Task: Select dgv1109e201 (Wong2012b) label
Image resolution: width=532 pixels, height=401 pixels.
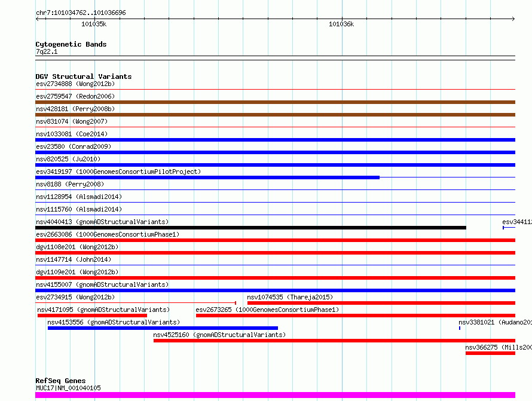Action: click(x=77, y=272)
